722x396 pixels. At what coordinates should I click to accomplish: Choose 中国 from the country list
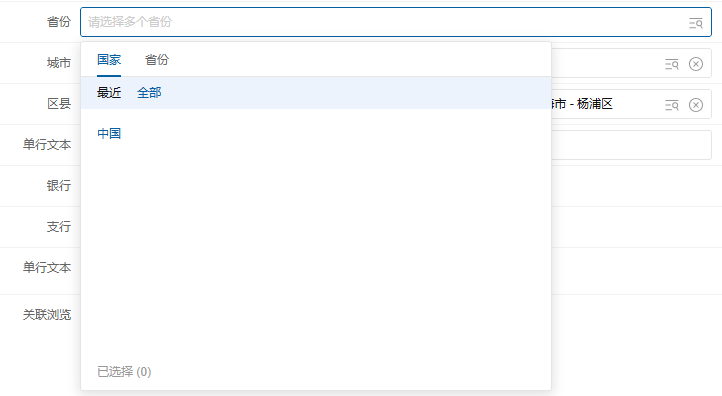[109, 134]
